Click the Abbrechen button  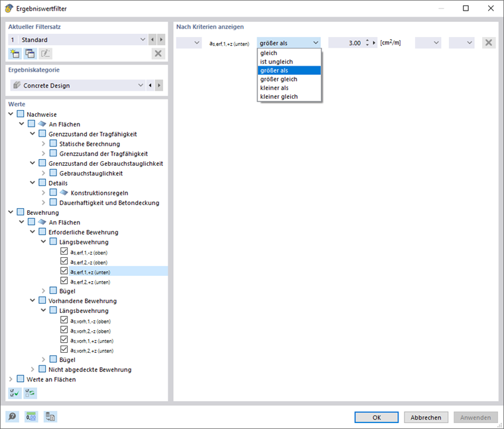point(426,418)
